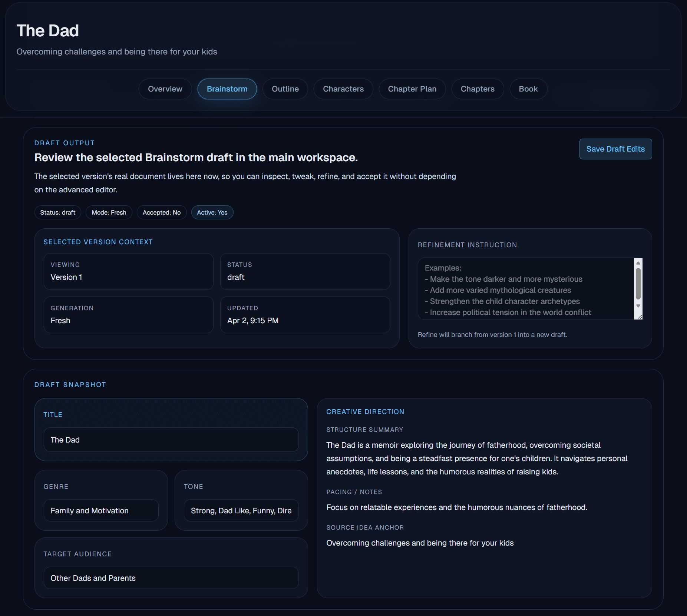Toggle the Active: Yes status chip
The width and height of the screenshot is (687, 616).
tap(212, 212)
